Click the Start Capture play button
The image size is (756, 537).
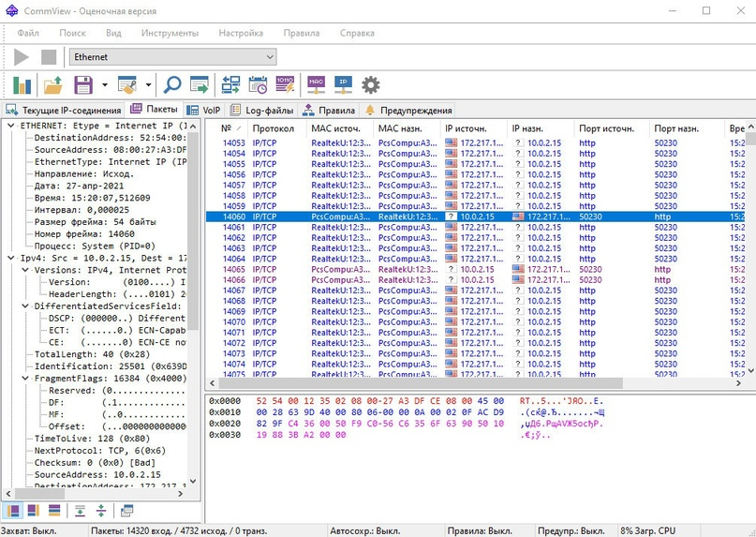click(x=21, y=57)
